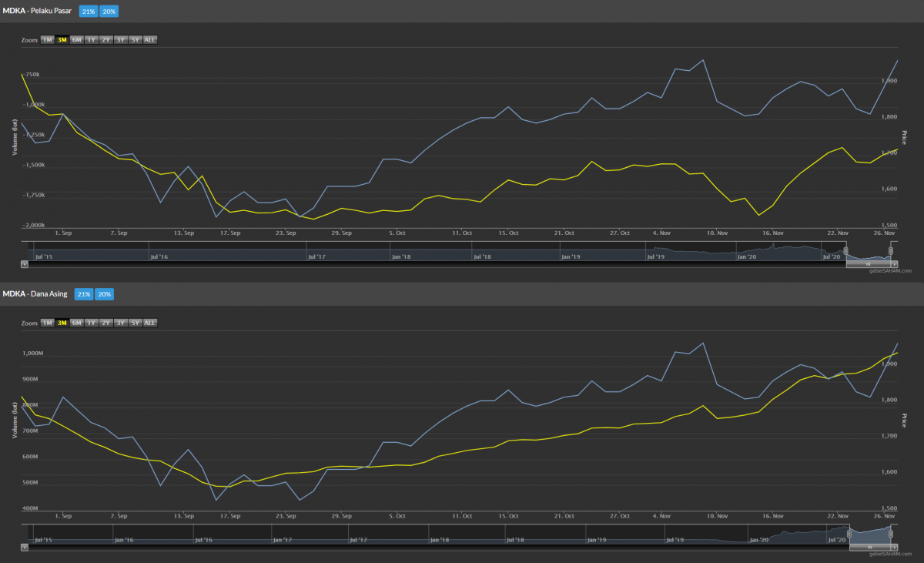Click right scroll arrow of Dana Asing navigator
924x563 pixels.
[895, 546]
